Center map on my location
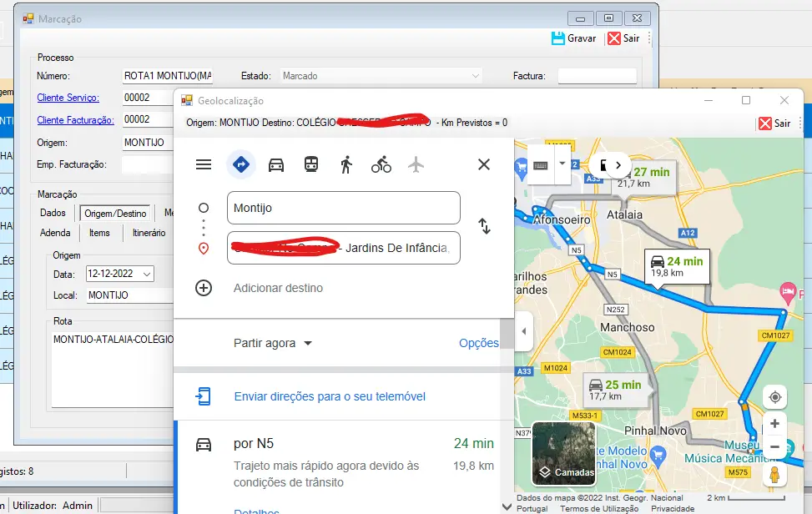 point(775,397)
